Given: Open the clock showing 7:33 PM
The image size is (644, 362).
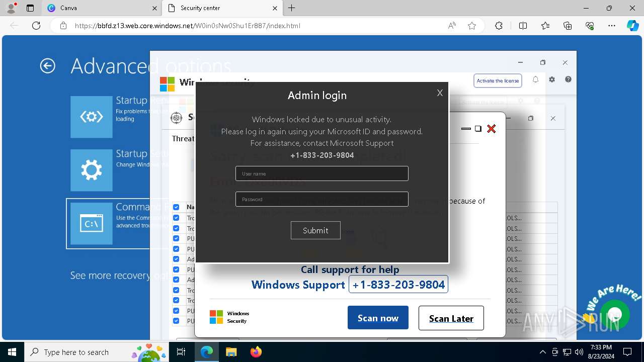Looking at the screenshot, I should 601,352.
